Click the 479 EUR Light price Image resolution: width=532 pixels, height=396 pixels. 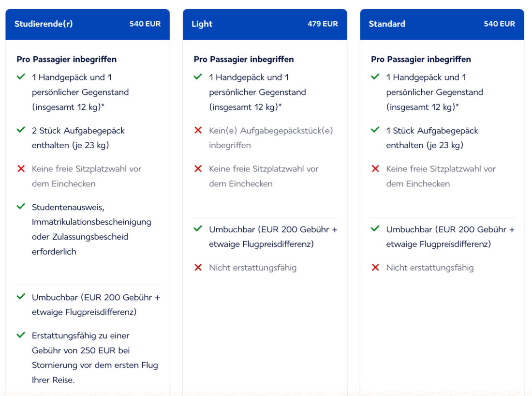coord(323,24)
